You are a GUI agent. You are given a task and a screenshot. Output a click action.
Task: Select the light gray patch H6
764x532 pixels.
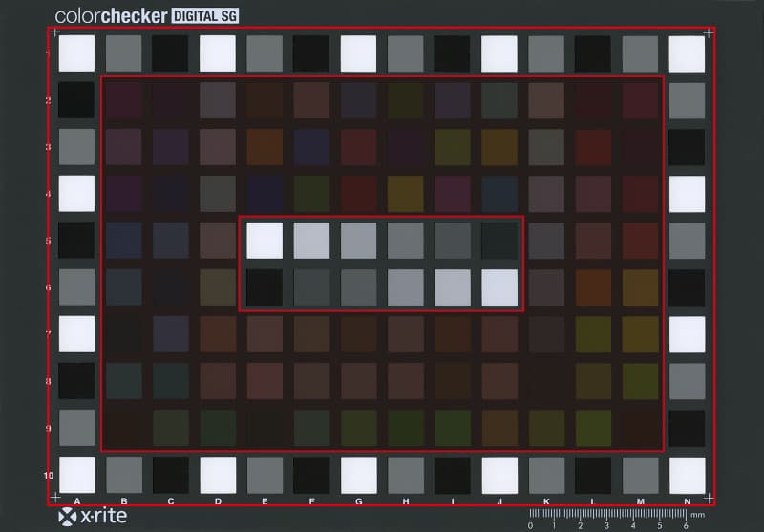[406, 287]
